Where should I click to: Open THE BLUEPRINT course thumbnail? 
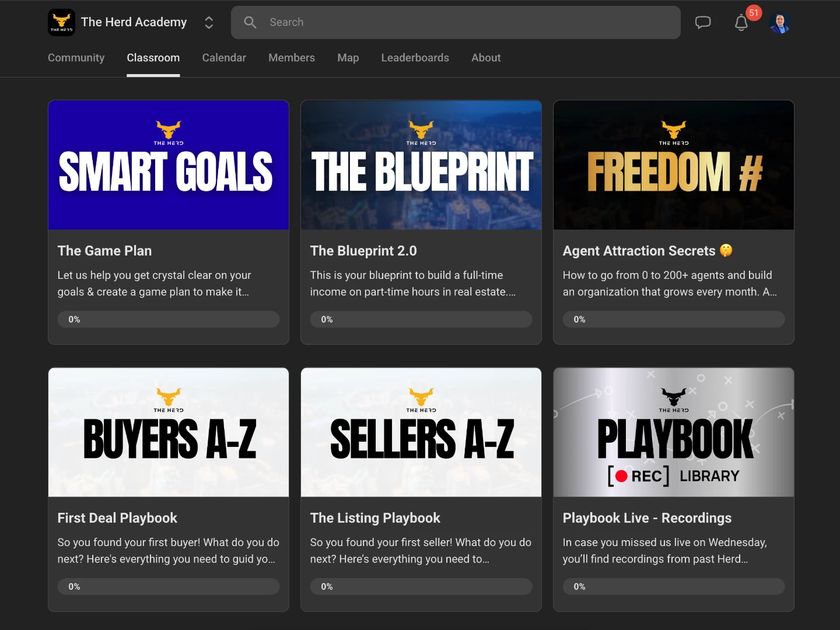(x=421, y=165)
